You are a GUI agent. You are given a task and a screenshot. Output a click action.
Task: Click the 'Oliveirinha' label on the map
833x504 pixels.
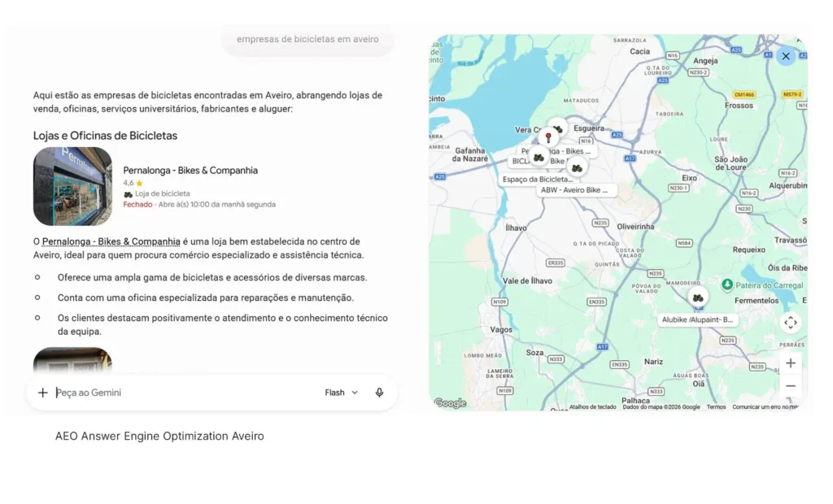click(635, 227)
